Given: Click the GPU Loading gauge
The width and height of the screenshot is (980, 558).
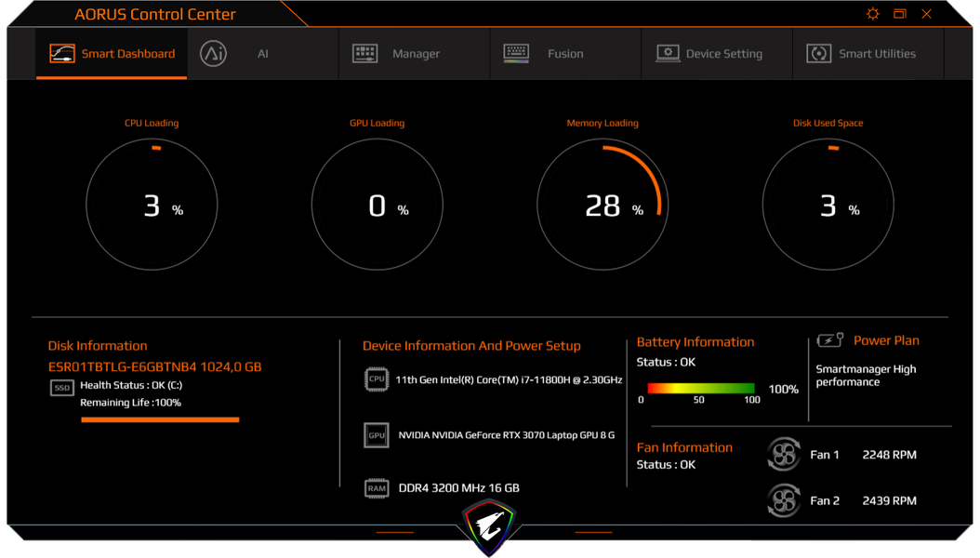Looking at the screenshot, I should pos(377,205).
